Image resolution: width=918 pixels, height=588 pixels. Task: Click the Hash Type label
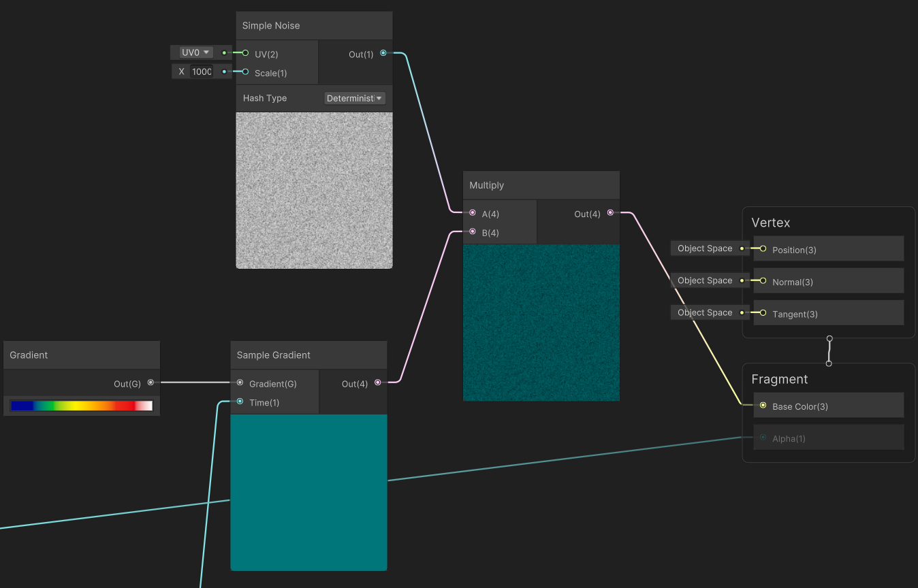(265, 98)
